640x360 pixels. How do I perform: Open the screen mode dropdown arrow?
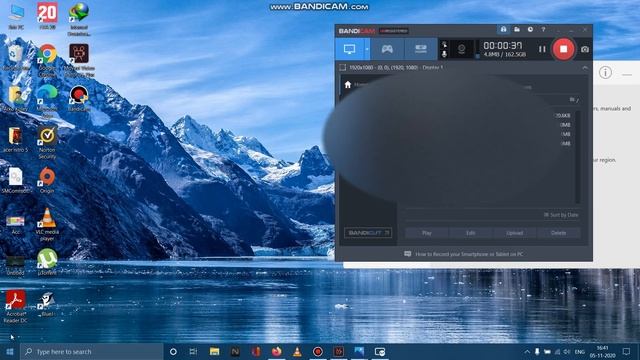(367, 49)
